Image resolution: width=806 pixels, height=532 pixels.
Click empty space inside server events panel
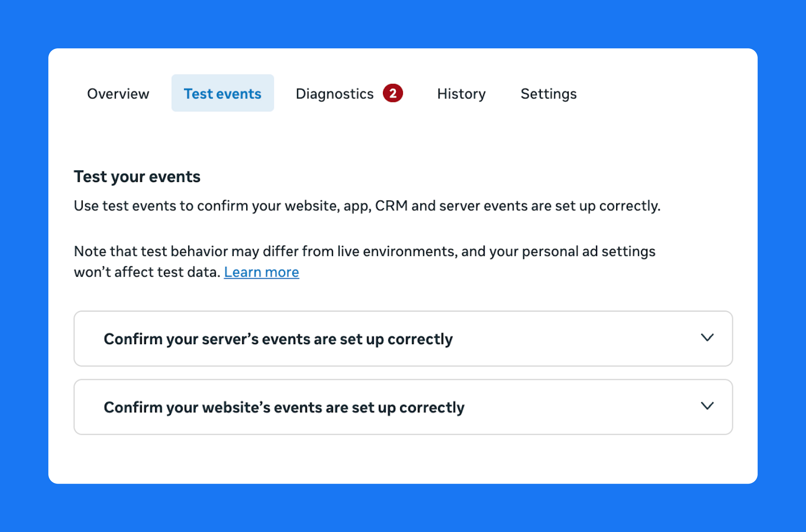(577, 339)
